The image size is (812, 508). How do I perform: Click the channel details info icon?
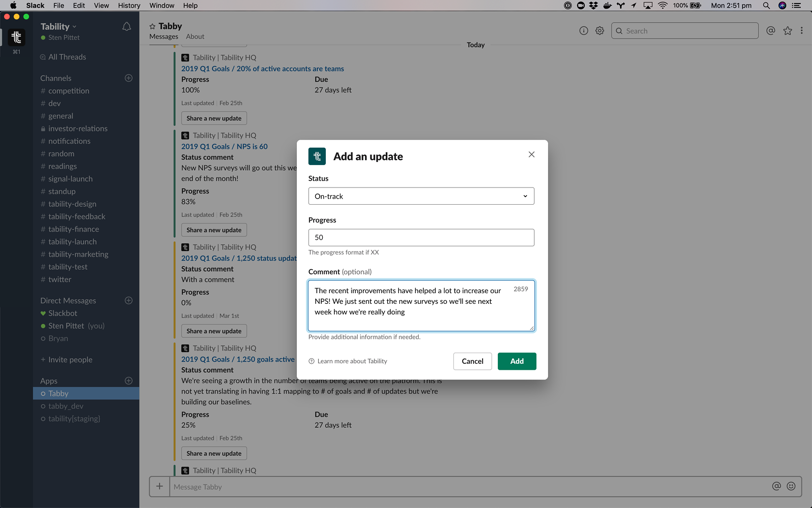click(x=583, y=30)
